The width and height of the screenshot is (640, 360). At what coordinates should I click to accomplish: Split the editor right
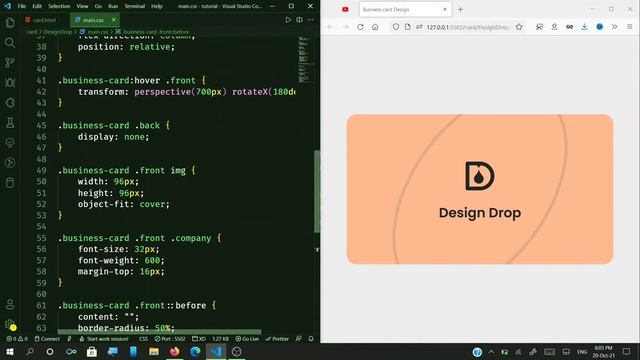[x=299, y=20]
